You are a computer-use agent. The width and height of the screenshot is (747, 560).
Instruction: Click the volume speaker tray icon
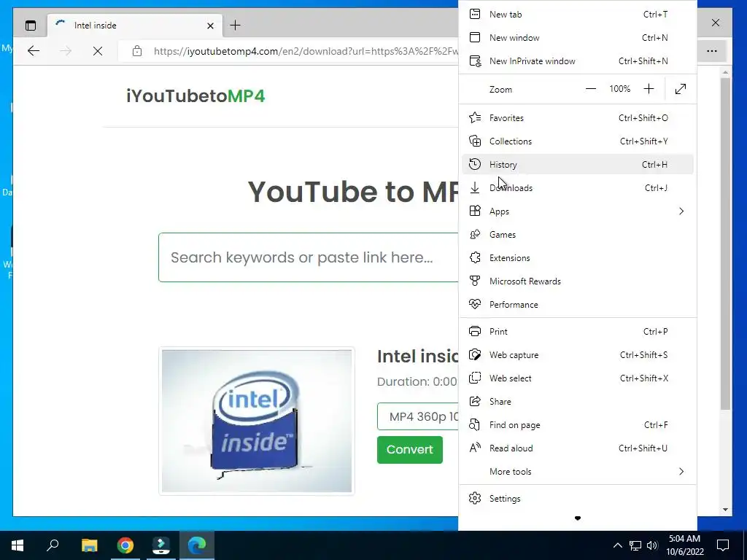coord(652,545)
